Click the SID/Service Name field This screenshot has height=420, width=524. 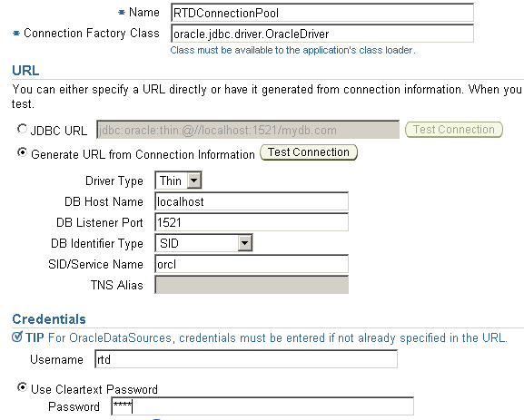(252, 264)
